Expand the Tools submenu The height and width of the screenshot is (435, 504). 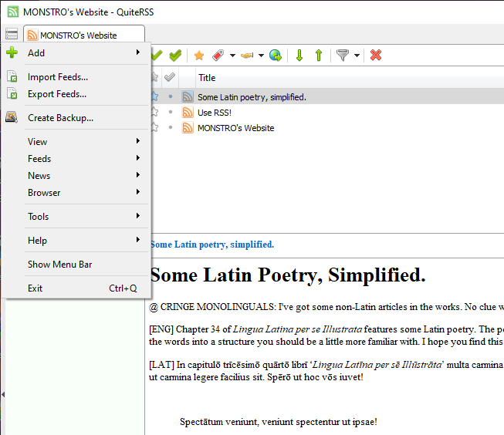(77, 216)
